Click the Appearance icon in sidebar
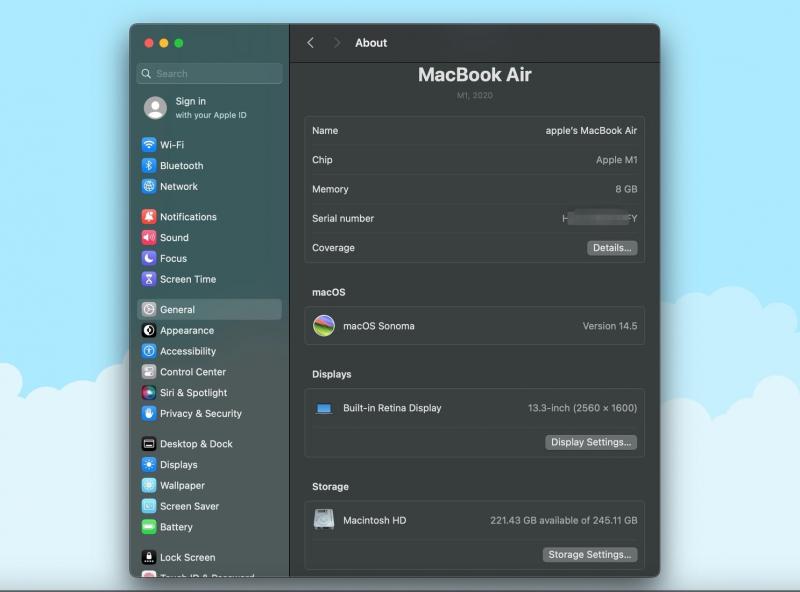The width and height of the screenshot is (800, 592). tap(148, 330)
